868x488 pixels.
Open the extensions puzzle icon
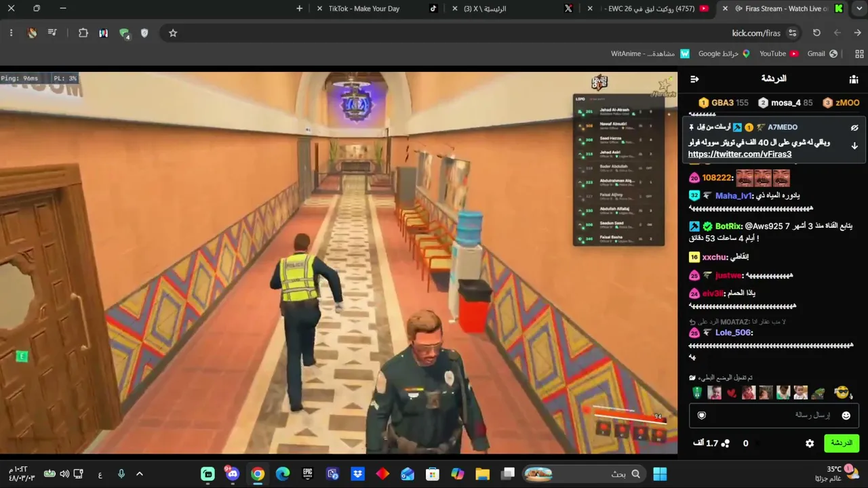[x=83, y=33]
